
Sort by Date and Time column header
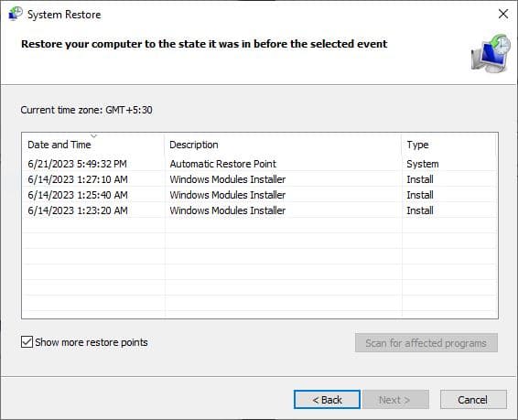click(93, 145)
